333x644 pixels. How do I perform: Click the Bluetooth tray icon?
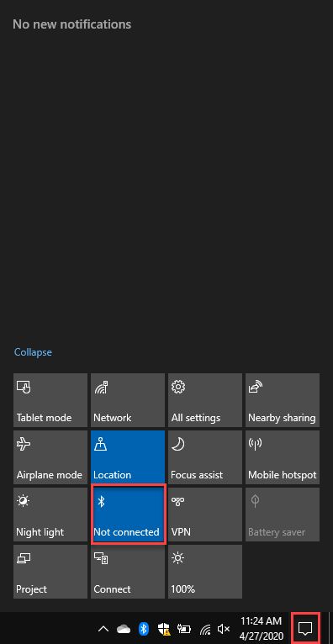(143, 628)
